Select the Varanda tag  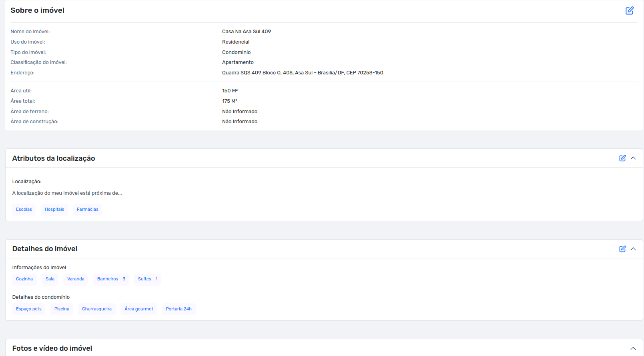(76, 279)
